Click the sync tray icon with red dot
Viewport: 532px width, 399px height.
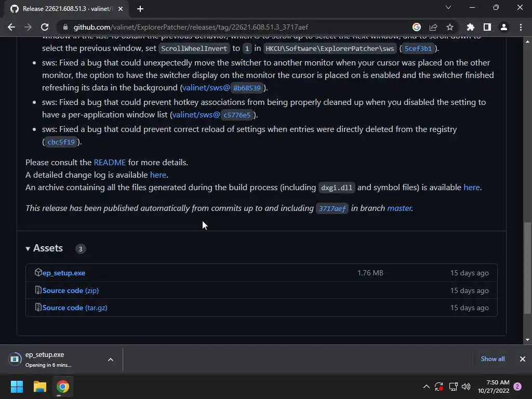439,387
